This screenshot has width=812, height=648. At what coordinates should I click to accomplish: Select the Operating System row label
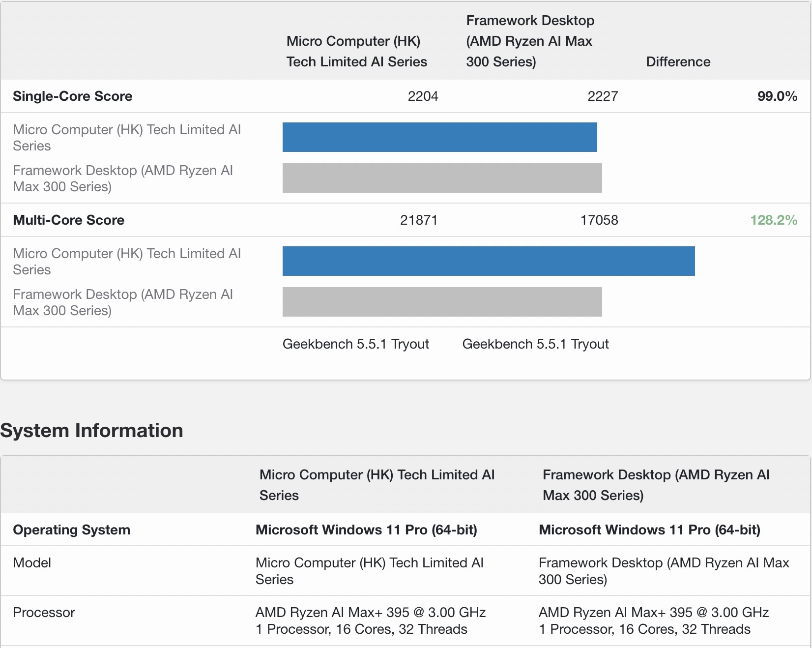tap(72, 530)
